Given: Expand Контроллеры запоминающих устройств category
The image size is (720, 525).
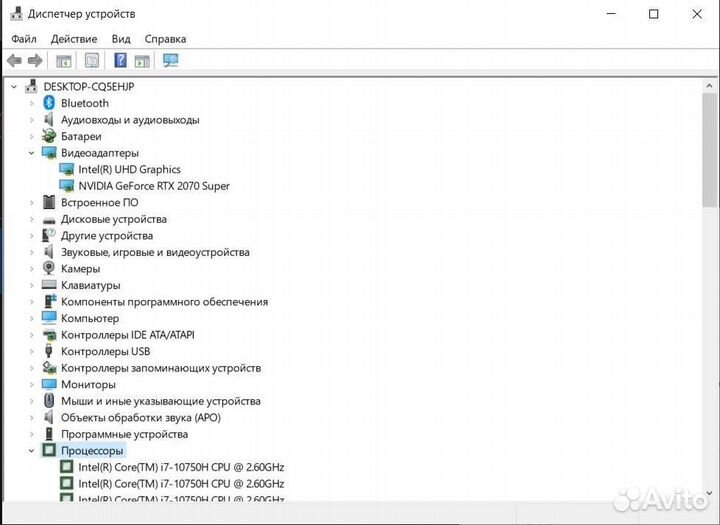Looking at the screenshot, I should tap(32, 368).
